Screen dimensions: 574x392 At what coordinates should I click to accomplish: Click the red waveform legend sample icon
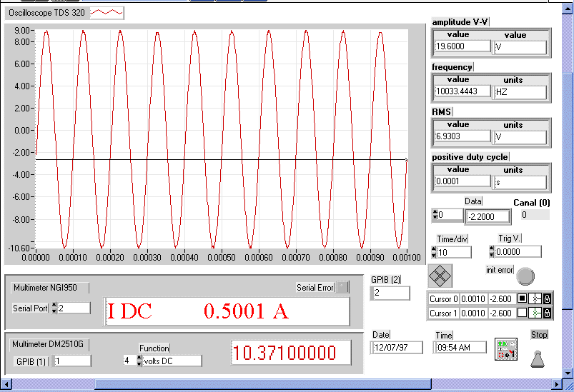pos(107,13)
